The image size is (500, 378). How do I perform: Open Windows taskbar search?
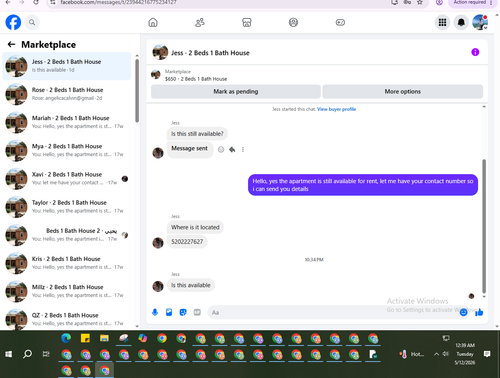(x=27, y=354)
